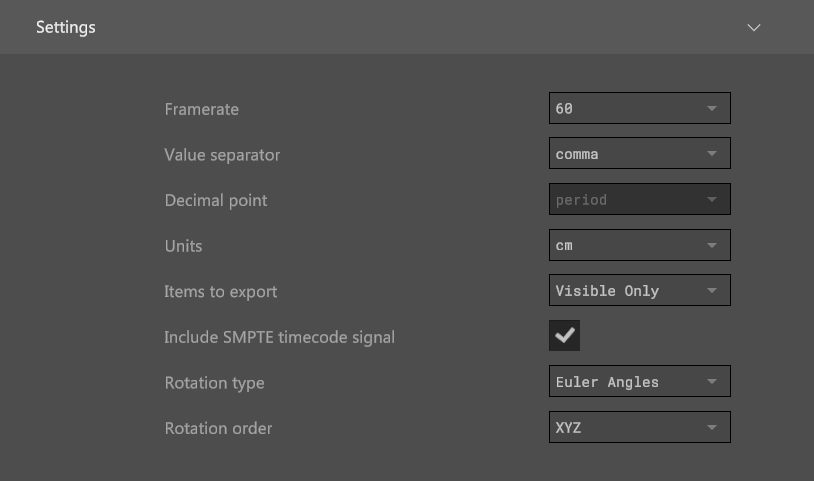Click the arrow icon in Items to export dropdown

point(712,291)
